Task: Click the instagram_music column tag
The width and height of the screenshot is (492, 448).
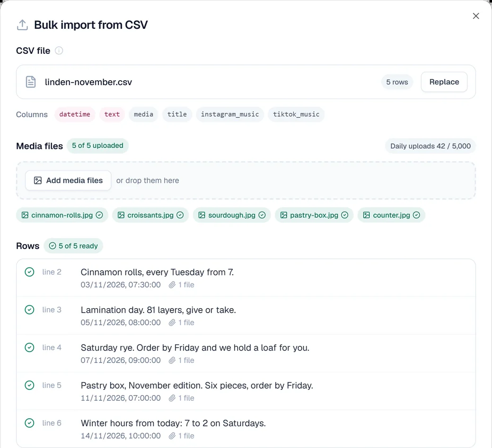Action: pyautogui.click(x=230, y=114)
